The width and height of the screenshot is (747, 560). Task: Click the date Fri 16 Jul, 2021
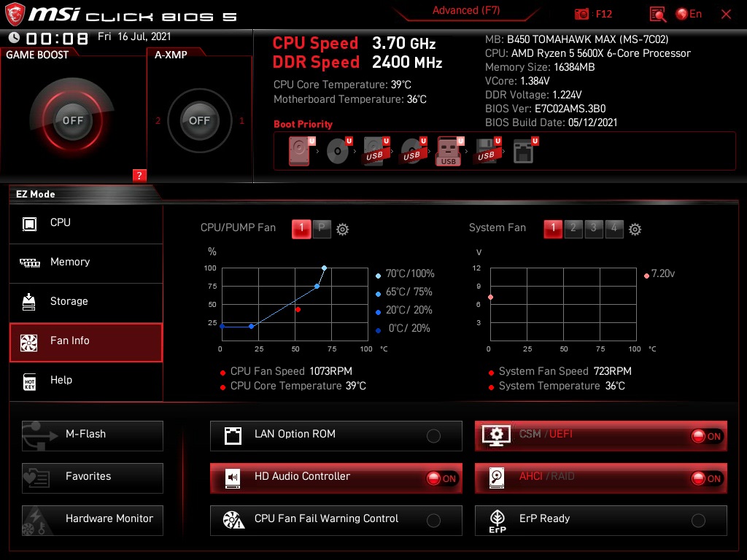[x=134, y=36]
